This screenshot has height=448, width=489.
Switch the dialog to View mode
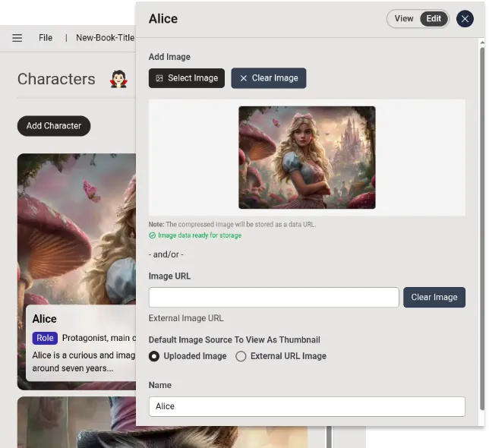404,19
